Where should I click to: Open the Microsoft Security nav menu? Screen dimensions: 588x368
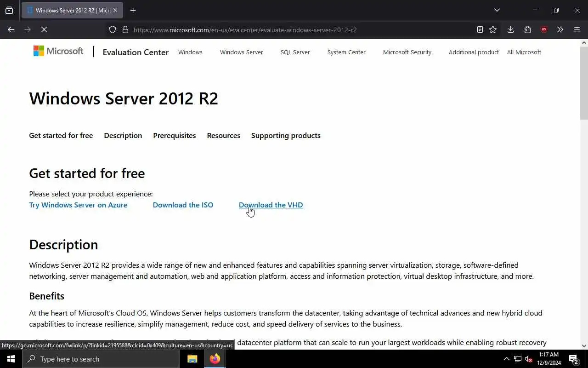407,52
